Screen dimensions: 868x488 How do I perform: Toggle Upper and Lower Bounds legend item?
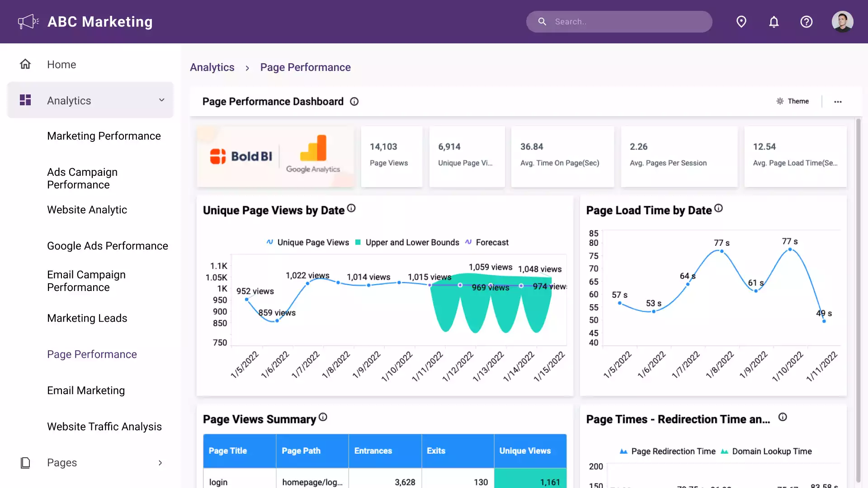411,243
